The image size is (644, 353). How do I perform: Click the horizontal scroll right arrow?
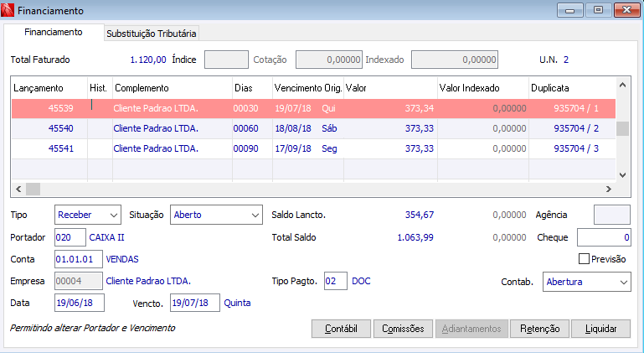click(609, 189)
